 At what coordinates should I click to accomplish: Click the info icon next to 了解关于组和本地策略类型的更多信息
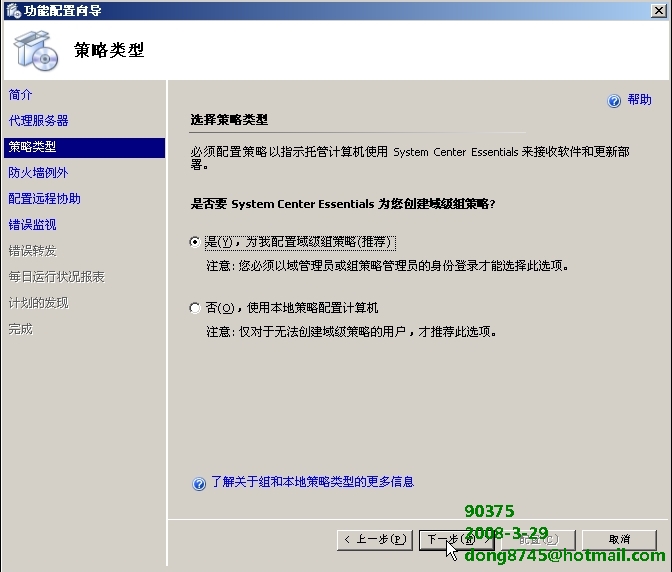199,483
